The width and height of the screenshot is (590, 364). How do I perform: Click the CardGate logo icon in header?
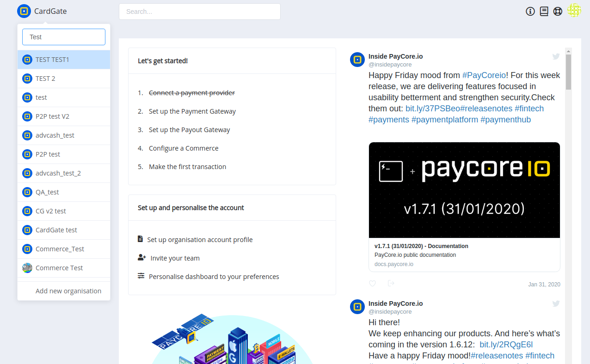tap(24, 11)
